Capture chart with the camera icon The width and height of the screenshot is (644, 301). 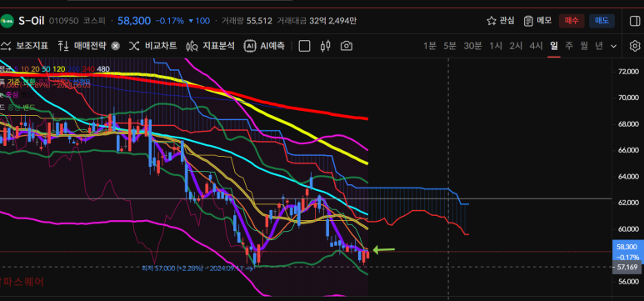click(x=347, y=46)
